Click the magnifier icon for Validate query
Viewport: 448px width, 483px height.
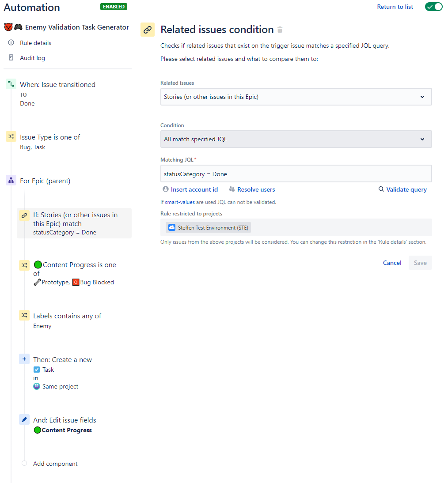click(381, 189)
